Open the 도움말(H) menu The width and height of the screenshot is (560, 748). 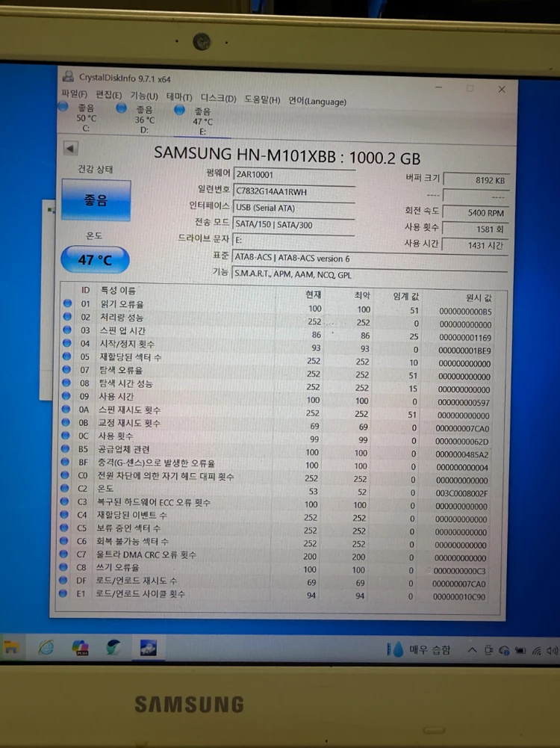(262, 99)
